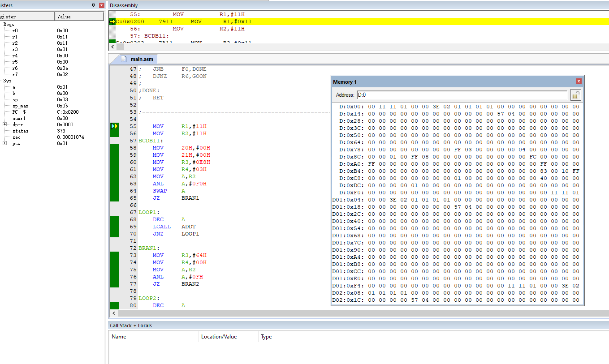Click the Memory 1 title bar

(457, 81)
